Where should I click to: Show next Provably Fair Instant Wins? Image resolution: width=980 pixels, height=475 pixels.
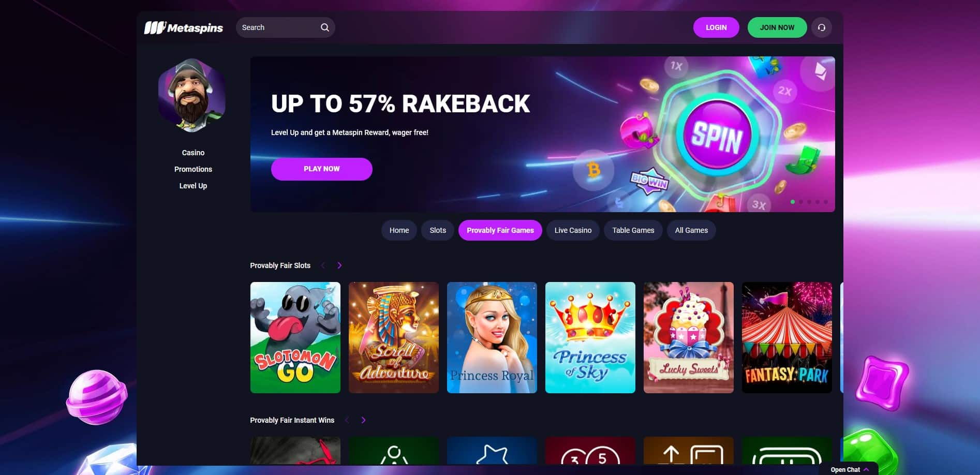click(363, 420)
